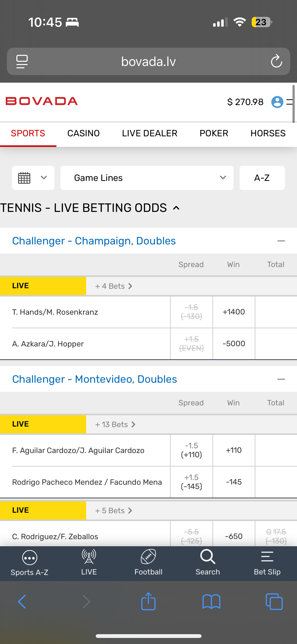Viewport: 297px width, 644px height.
Task: Open the user account profile icon
Action: tap(277, 102)
